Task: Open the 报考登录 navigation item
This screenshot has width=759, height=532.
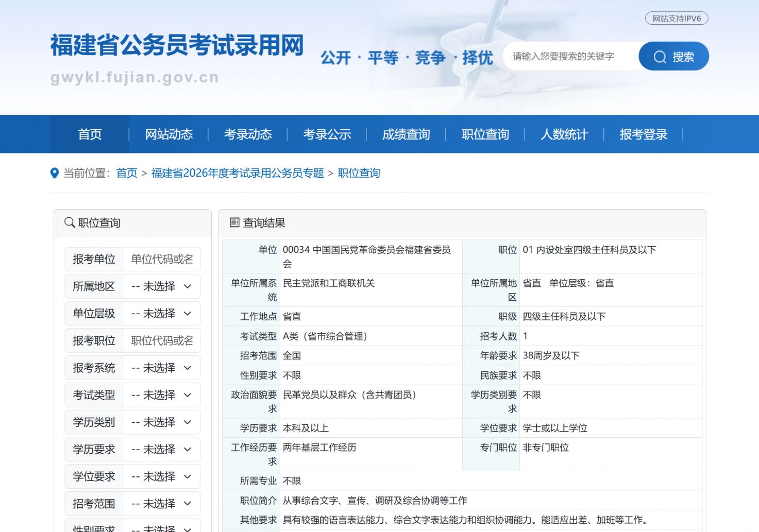Action: click(x=644, y=134)
